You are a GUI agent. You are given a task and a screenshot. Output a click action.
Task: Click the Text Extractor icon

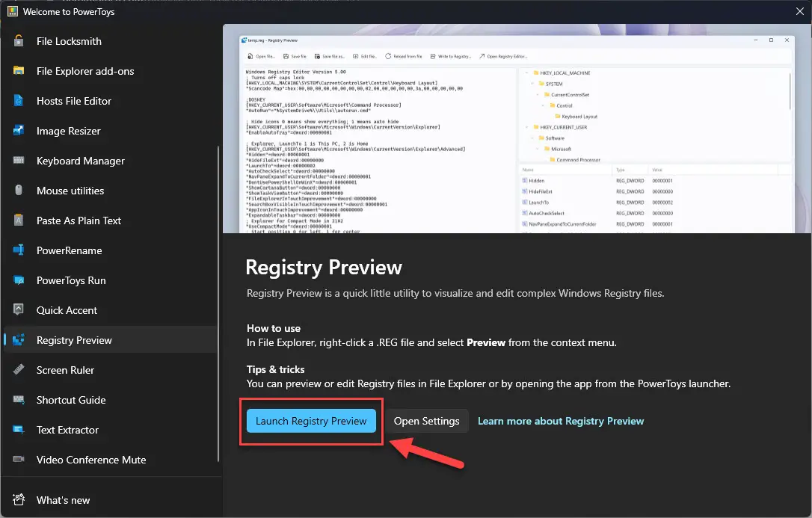(19, 430)
